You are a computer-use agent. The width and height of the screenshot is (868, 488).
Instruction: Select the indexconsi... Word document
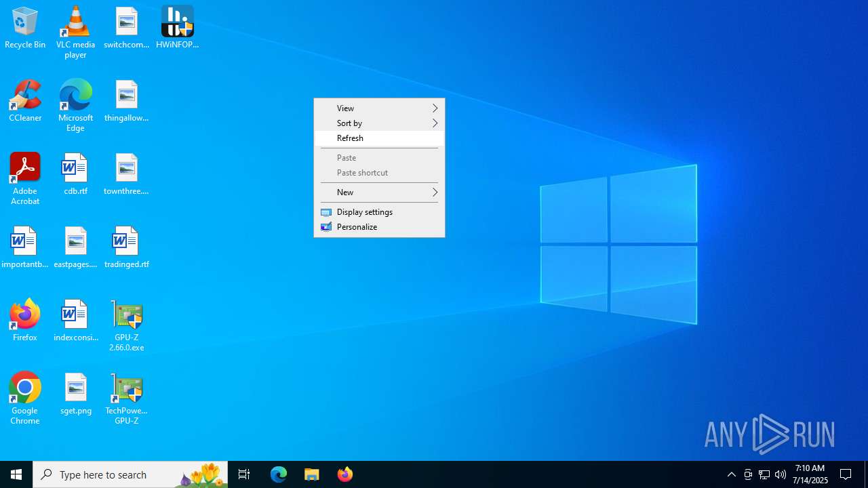(x=75, y=321)
